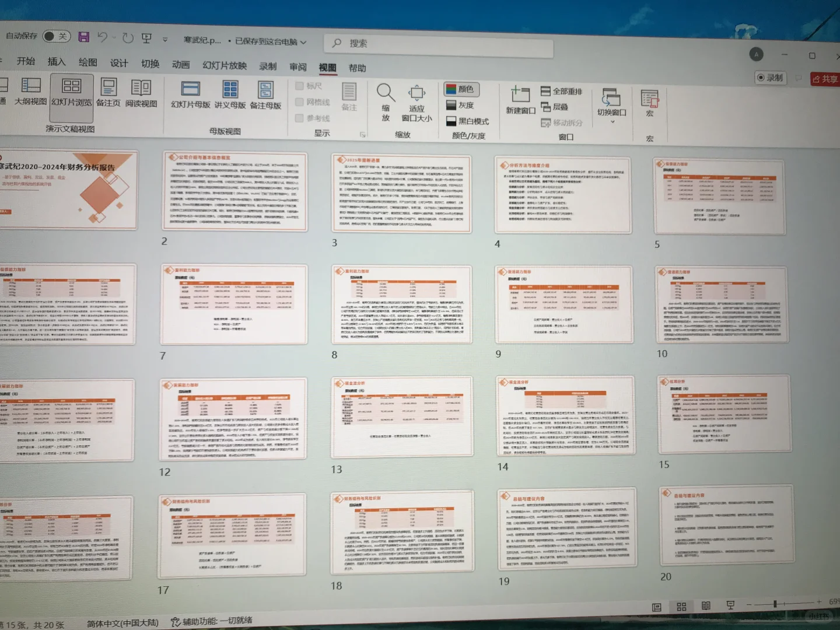Image resolution: width=840 pixels, height=630 pixels.
Task: Expand the quick access toolbar customize arrow
Action: coord(165,40)
